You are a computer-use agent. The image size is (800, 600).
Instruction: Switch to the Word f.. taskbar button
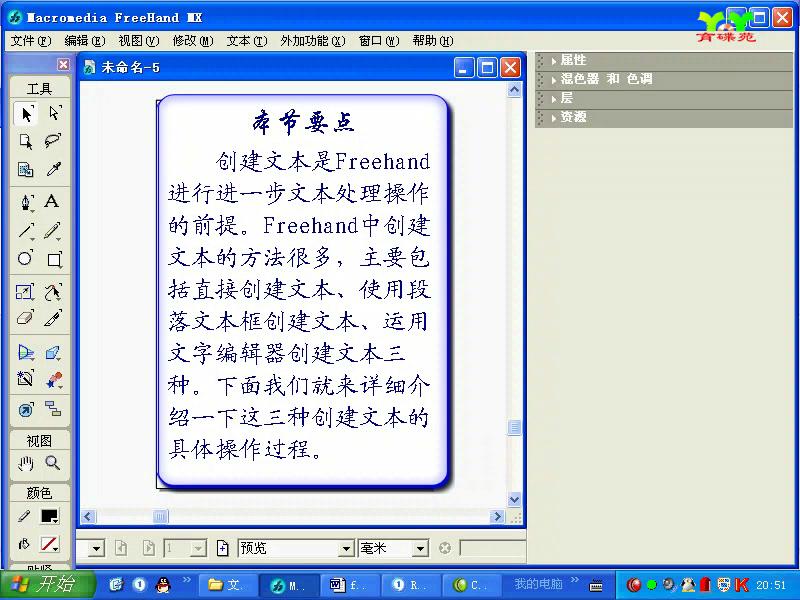click(x=348, y=585)
